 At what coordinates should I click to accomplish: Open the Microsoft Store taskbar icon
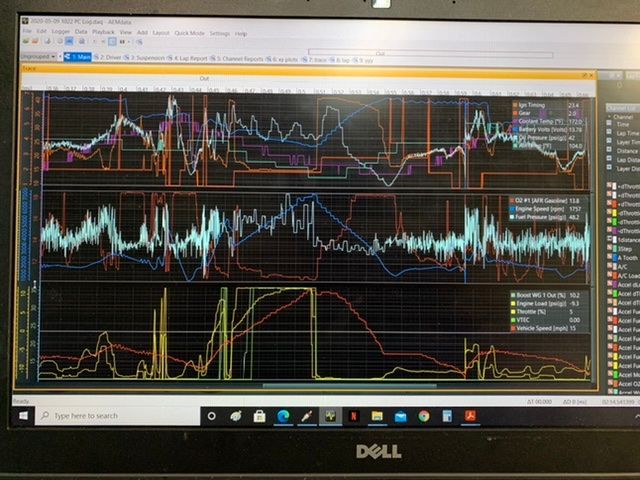point(259,415)
